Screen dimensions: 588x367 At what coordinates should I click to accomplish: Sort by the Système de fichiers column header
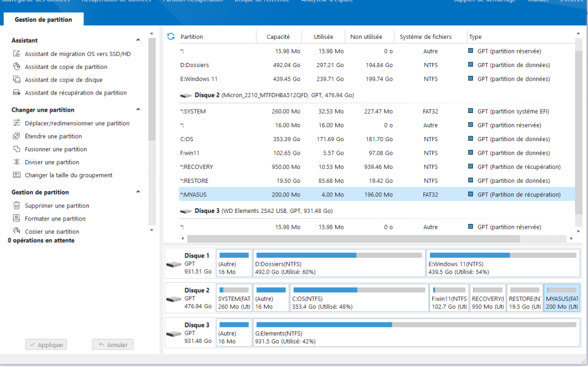[430, 36]
